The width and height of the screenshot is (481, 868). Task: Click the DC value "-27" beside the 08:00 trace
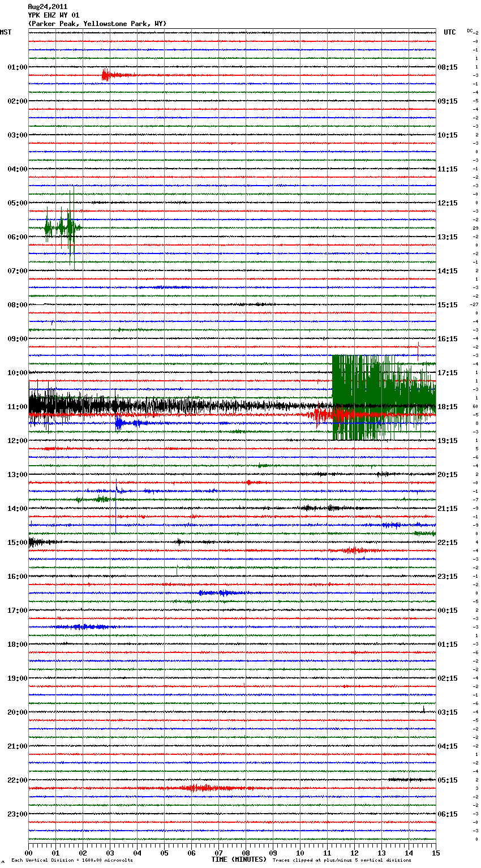coord(474,304)
